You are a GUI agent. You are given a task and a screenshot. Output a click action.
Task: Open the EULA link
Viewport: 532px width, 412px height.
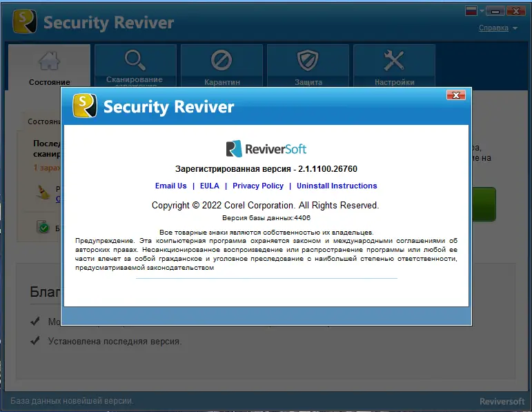tap(209, 186)
